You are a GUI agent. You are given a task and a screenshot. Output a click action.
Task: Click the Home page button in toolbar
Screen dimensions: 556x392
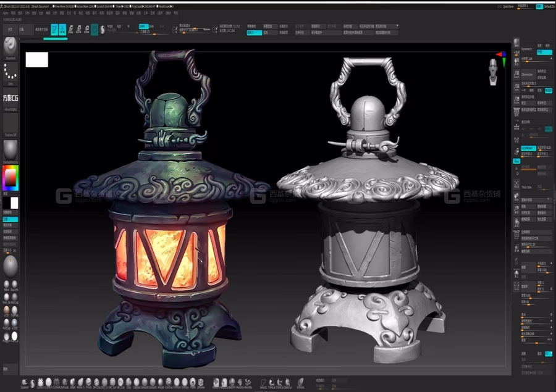[x=10, y=30]
